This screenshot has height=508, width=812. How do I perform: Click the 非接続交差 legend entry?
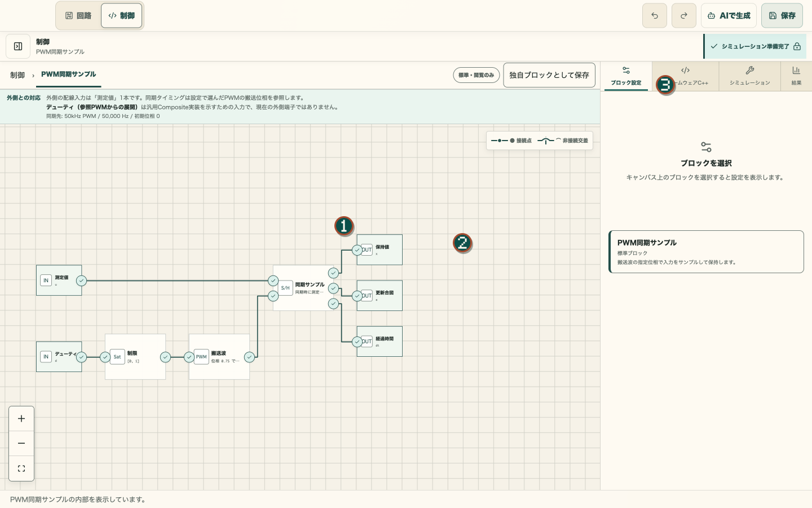pos(563,141)
